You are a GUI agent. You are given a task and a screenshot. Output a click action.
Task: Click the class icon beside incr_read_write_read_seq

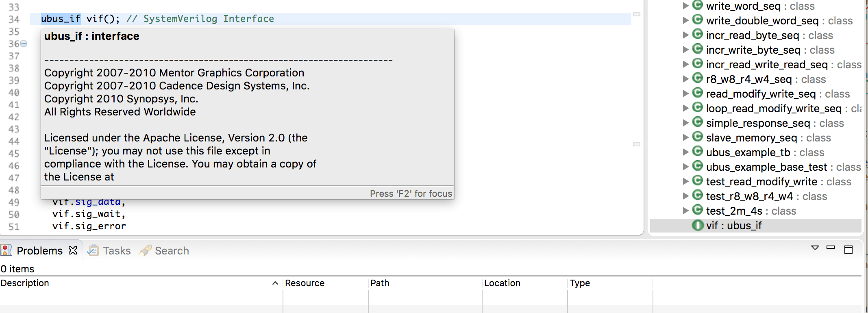pos(698,63)
